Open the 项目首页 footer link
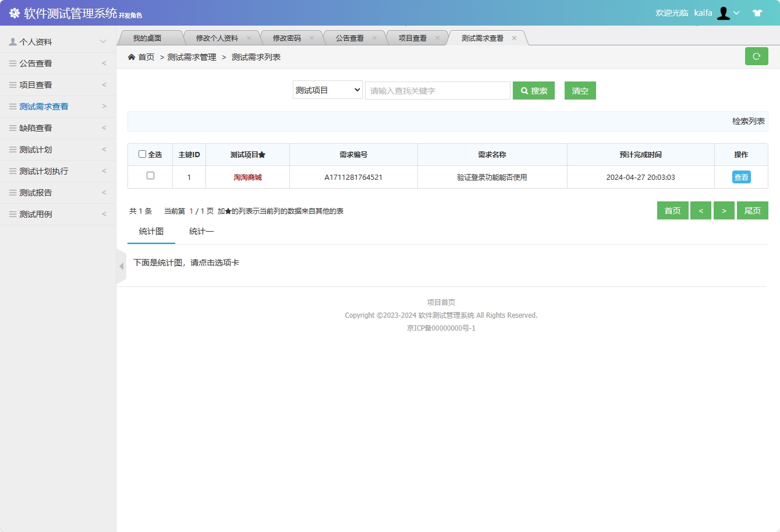780x532 pixels. 441,302
